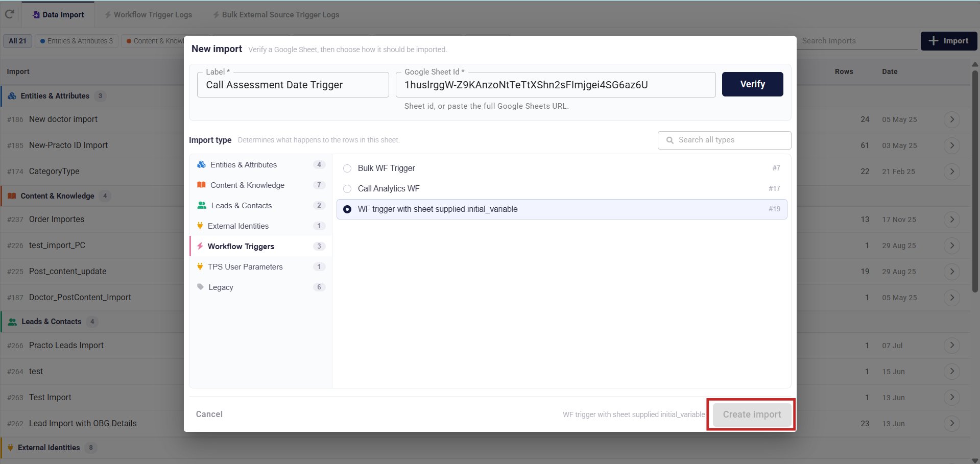Choose Entities & Attributes import category
This screenshot has width=980, height=464.
260,164
